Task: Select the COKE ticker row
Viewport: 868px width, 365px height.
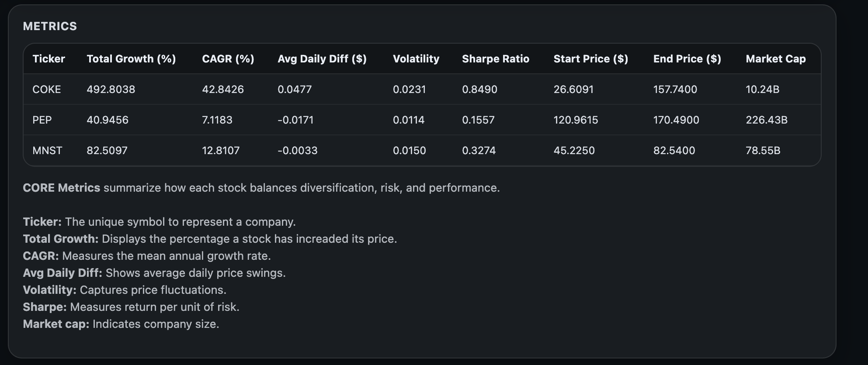Action: (x=47, y=90)
